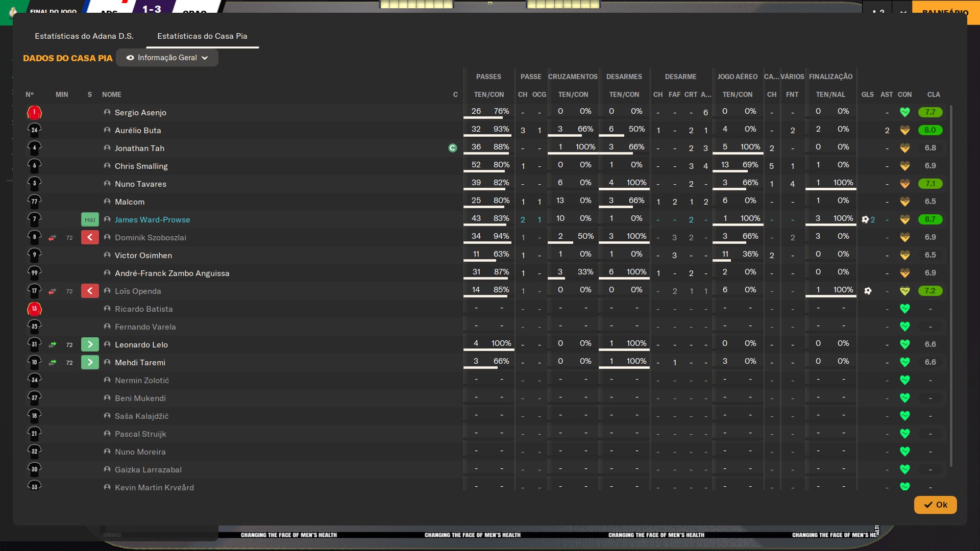Open Saša Kalajdžić's player profile link

pos(141,416)
